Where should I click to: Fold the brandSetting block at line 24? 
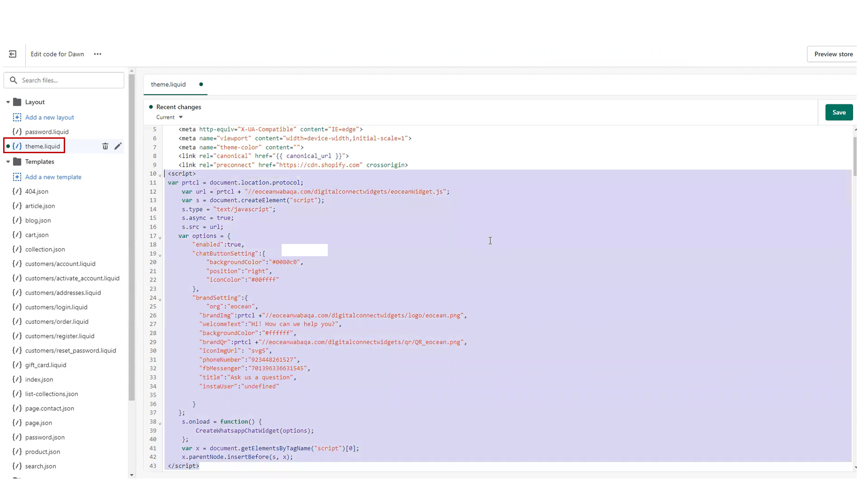point(160,299)
